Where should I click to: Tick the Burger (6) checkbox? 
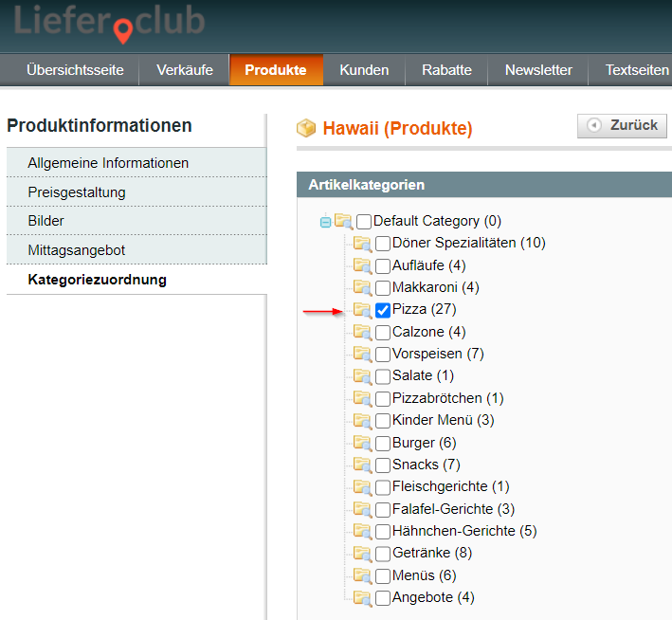tap(383, 443)
